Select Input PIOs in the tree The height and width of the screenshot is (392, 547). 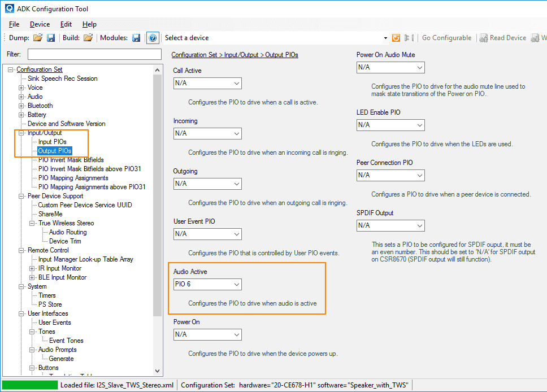coord(52,142)
